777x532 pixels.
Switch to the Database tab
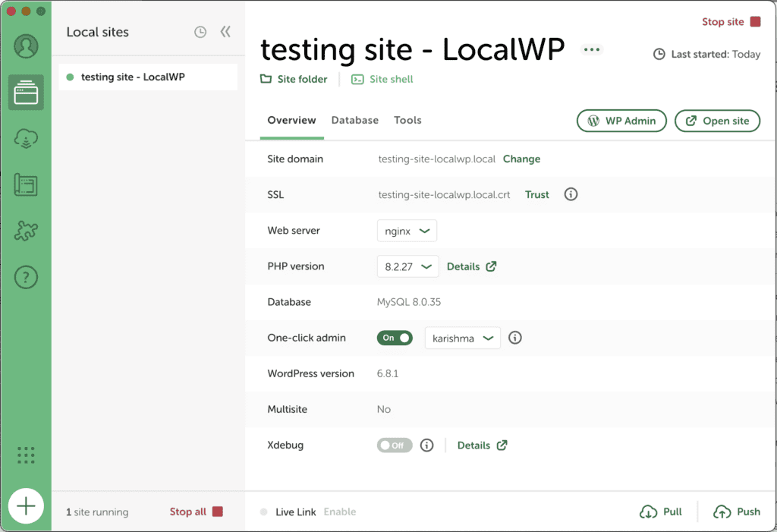point(355,120)
